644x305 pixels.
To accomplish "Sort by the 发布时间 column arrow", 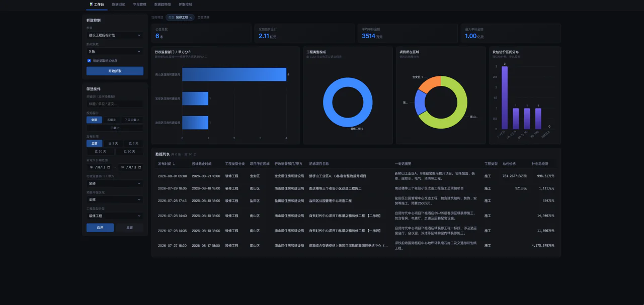I will pyautogui.click(x=174, y=164).
